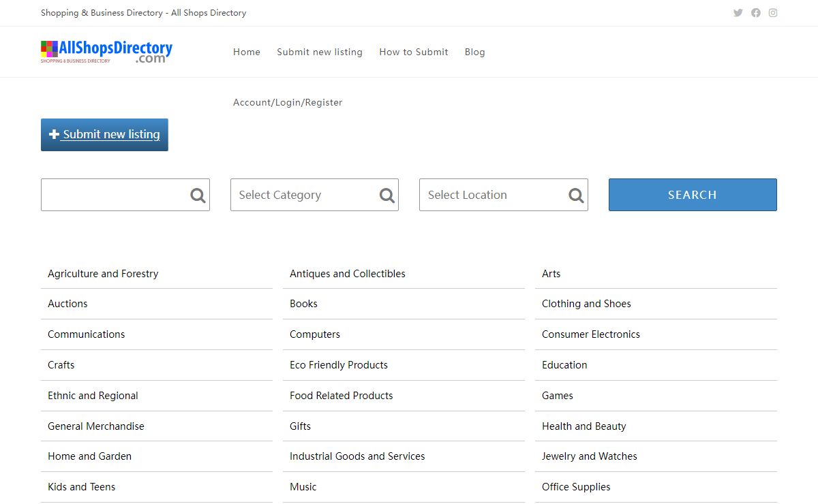Viewport: 818px width, 504px height.
Task: Open Food Related Products category
Action: tap(342, 396)
